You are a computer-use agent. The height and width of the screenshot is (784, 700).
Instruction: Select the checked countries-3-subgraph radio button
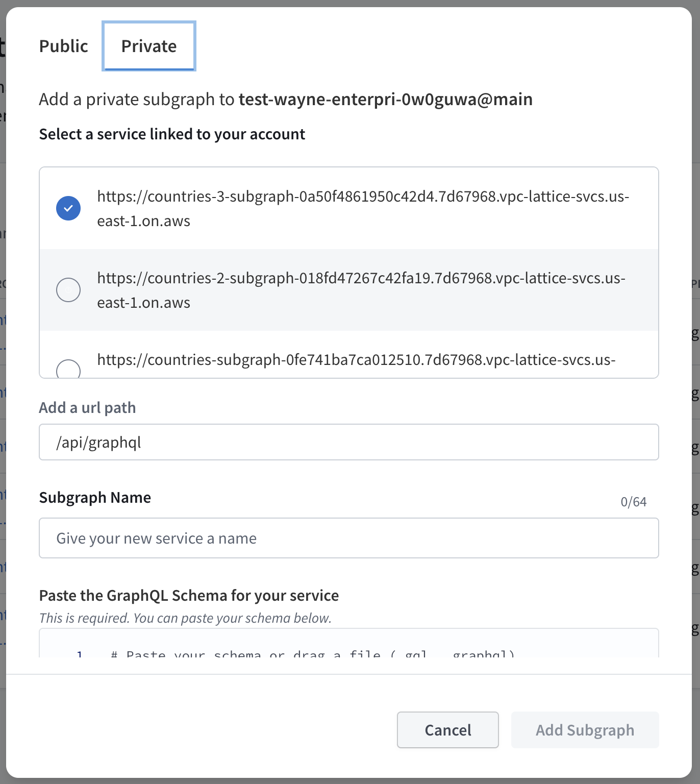pyautogui.click(x=68, y=208)
